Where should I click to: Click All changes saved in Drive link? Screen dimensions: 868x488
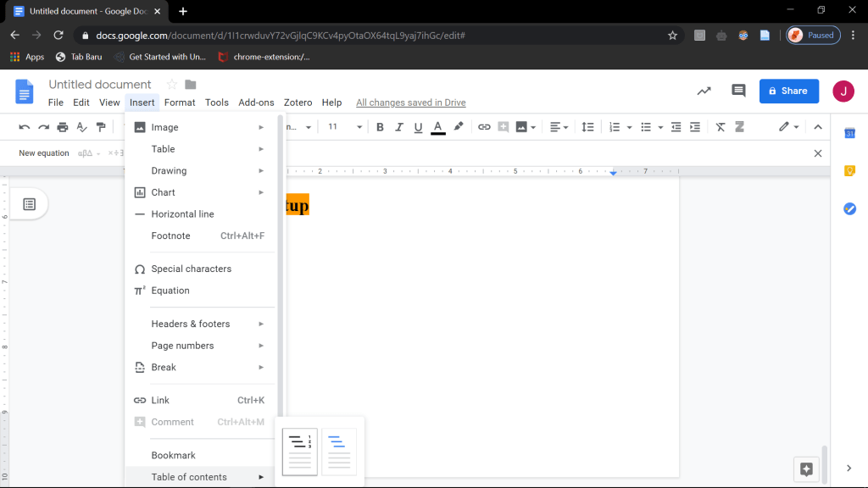(410, 103)
